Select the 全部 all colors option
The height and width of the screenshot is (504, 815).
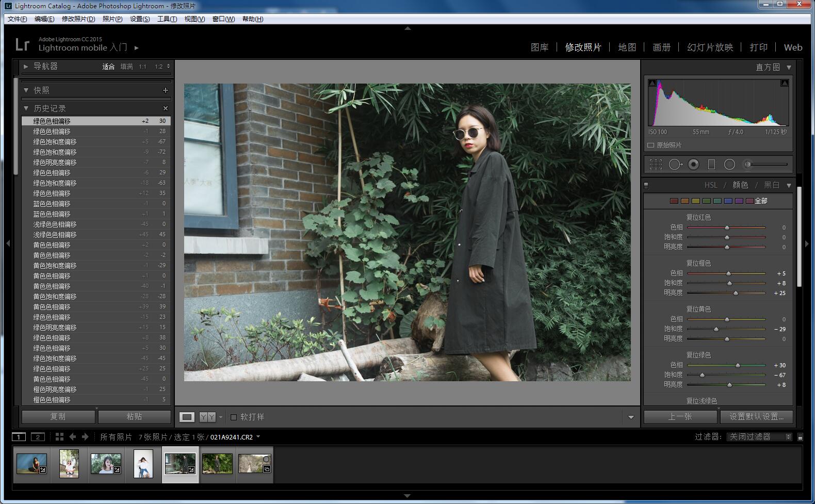(761, 201)
